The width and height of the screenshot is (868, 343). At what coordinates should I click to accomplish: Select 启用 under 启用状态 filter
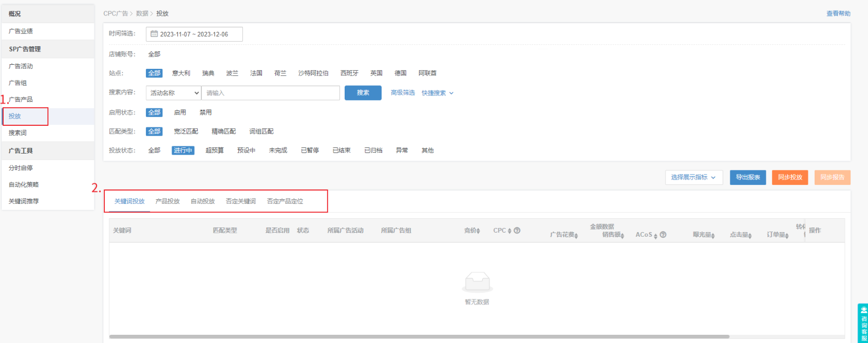180,112
